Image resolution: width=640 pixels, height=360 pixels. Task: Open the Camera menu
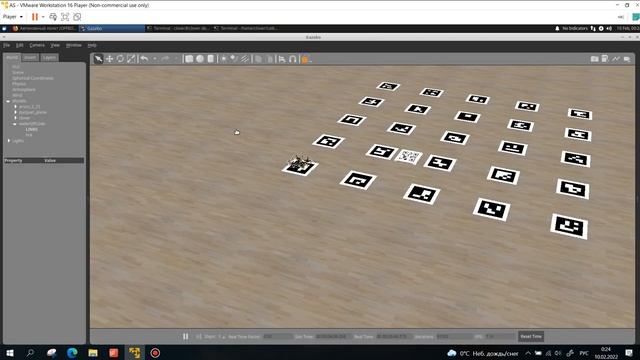point(37,45)
